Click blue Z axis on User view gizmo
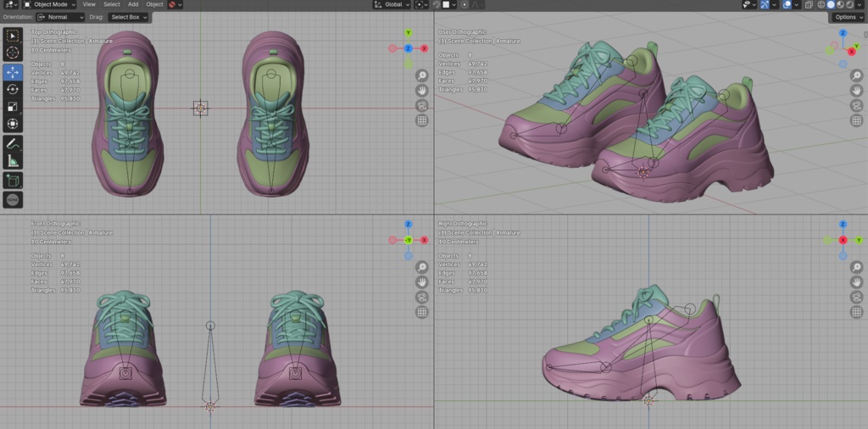The image size is (868, 429). pos(843,33)
